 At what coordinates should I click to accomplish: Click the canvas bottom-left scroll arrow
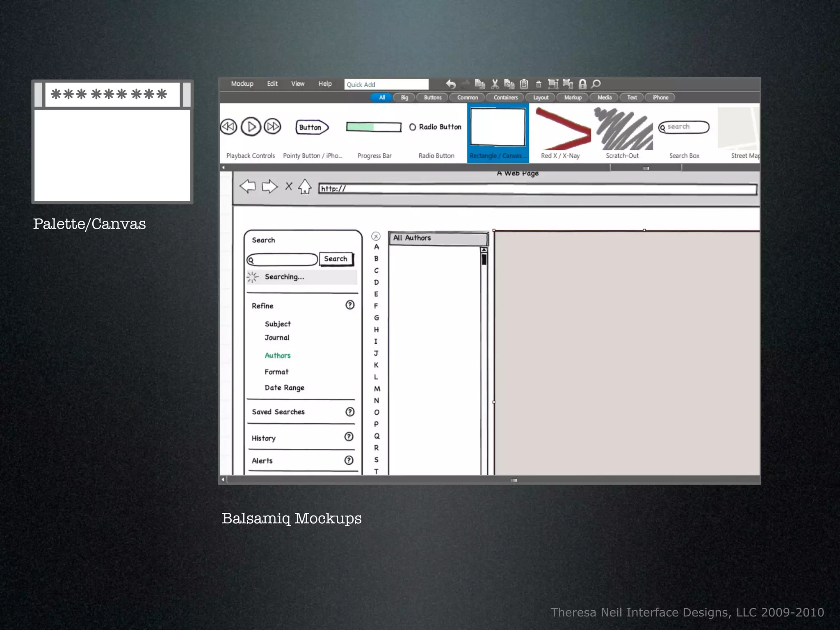(223, 479)
